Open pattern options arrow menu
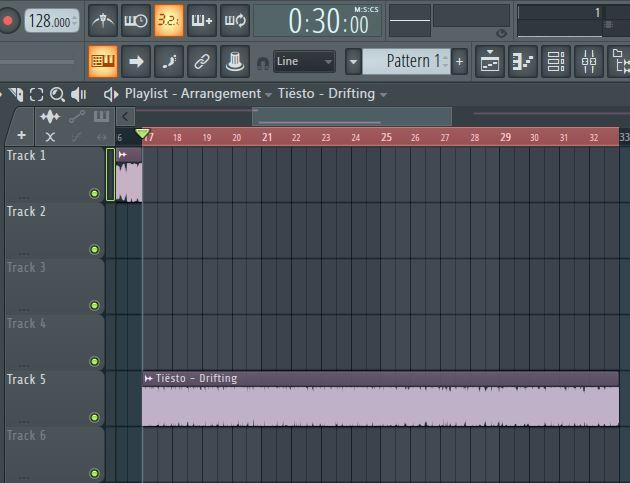Viewport: 630px width, 483px height. coord(353,61)
